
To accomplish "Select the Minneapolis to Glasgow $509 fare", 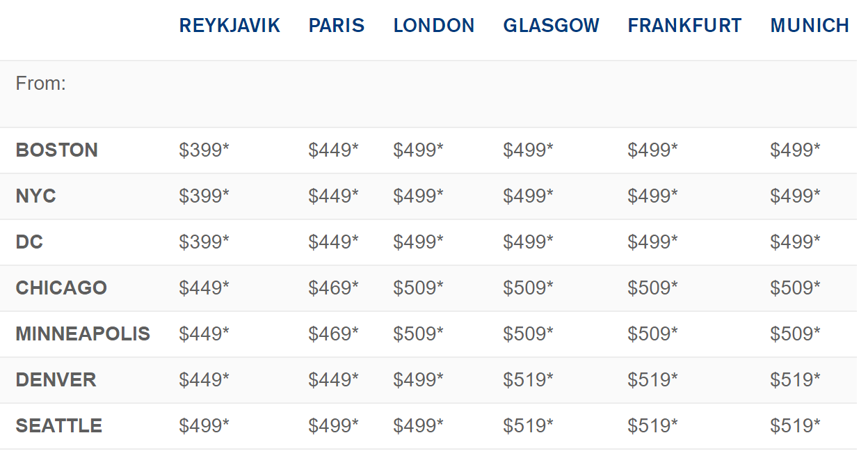I will click(x=528, y=334).
